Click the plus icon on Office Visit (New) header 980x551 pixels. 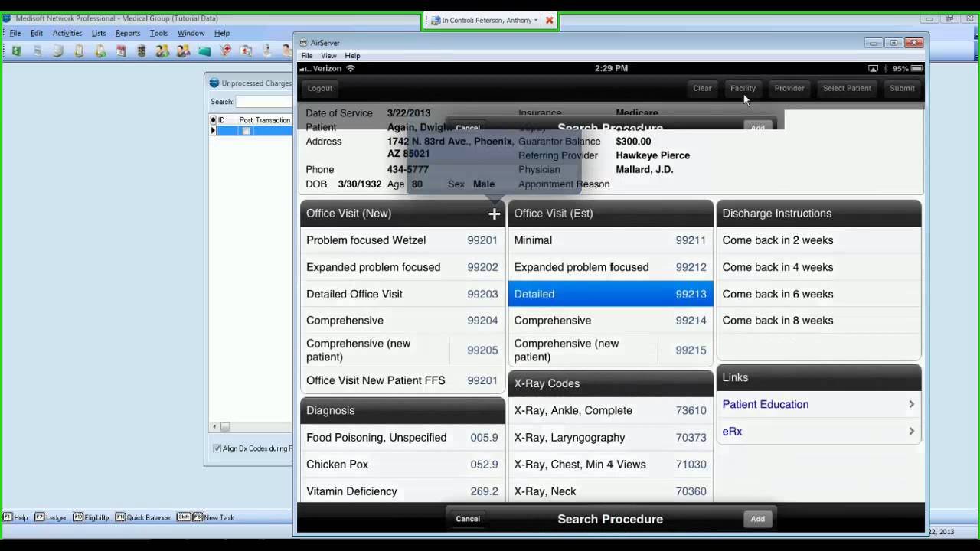tap(494, 214)
